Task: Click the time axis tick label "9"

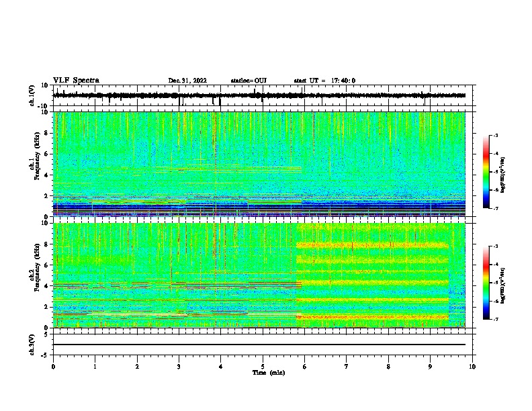Action: tap(430, 367)
